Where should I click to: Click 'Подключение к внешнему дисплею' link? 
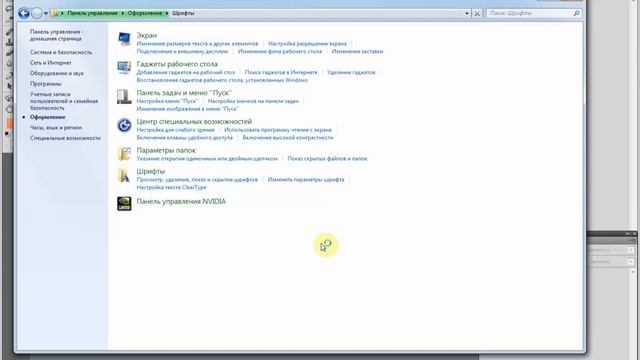click(182, 51)
